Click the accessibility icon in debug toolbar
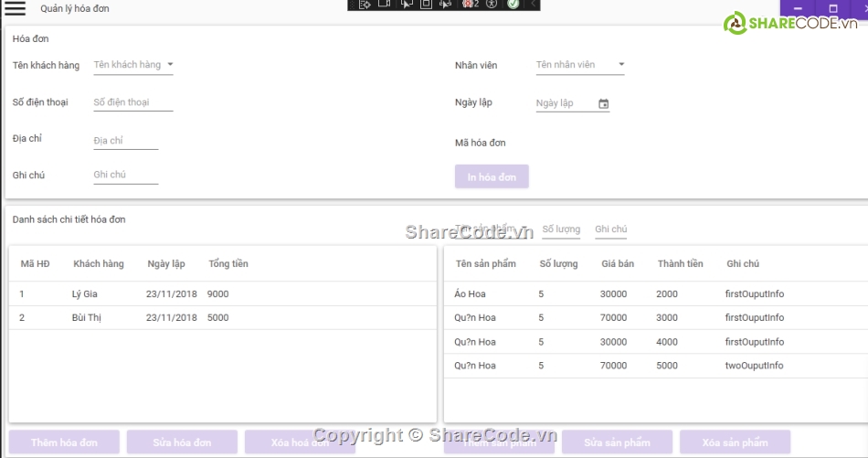868x458 pixels. click(x=491, y=5)
